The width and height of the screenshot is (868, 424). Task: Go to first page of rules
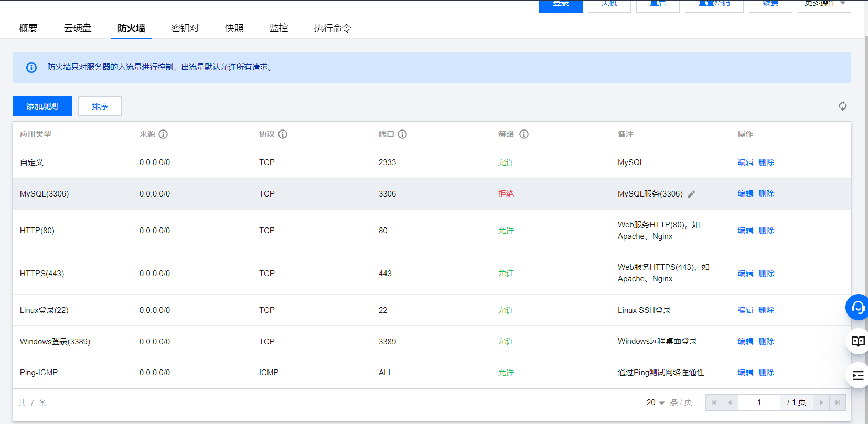coord(714,403)
